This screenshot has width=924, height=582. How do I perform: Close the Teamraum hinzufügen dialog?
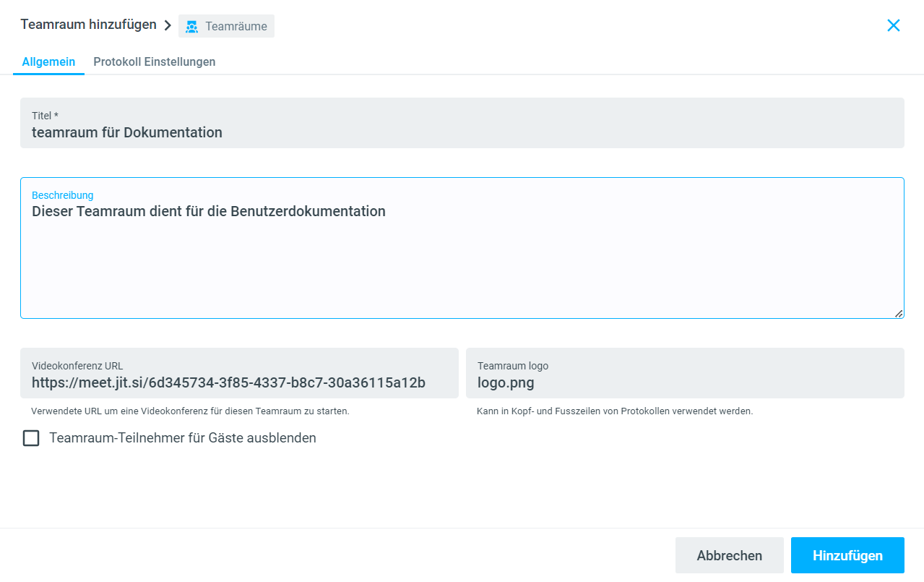click(893, 25)
